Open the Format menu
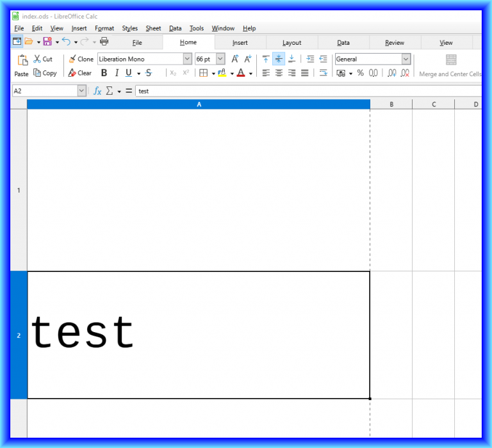 pyautogui.click(x=104, y=28)
